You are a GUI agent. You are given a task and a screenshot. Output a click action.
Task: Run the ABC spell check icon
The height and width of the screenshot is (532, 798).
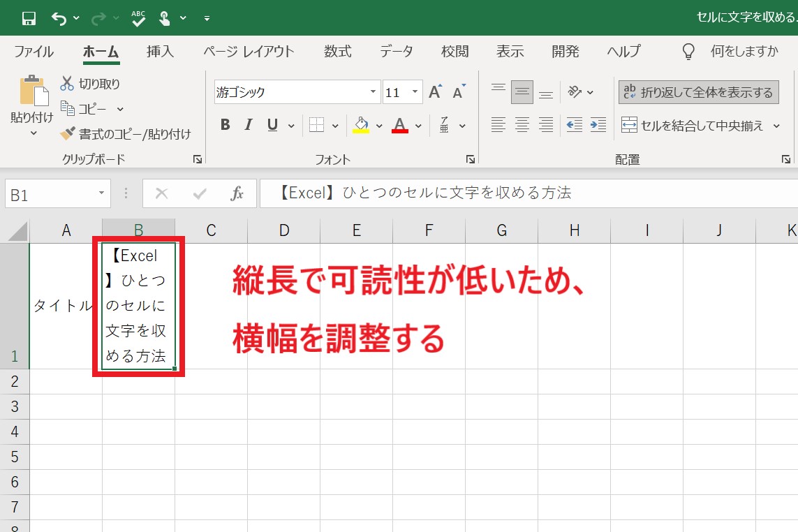tap(138, 18)
